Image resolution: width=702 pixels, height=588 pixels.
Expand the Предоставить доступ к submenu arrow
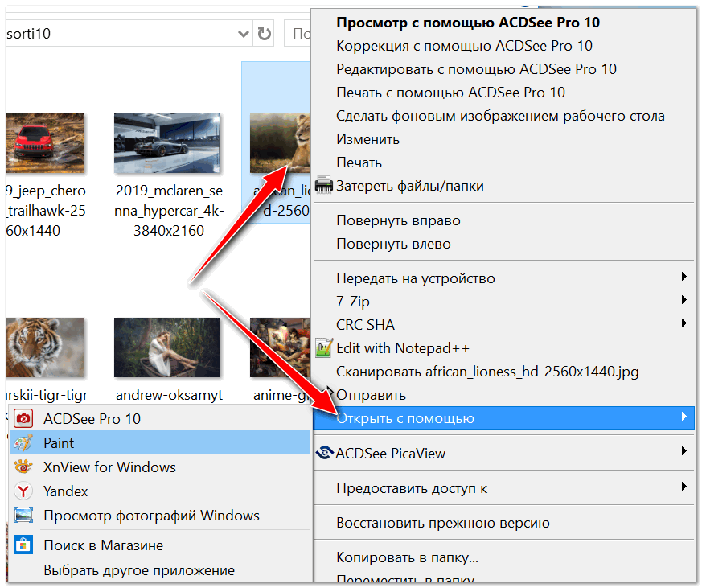[x=684, y=487]
